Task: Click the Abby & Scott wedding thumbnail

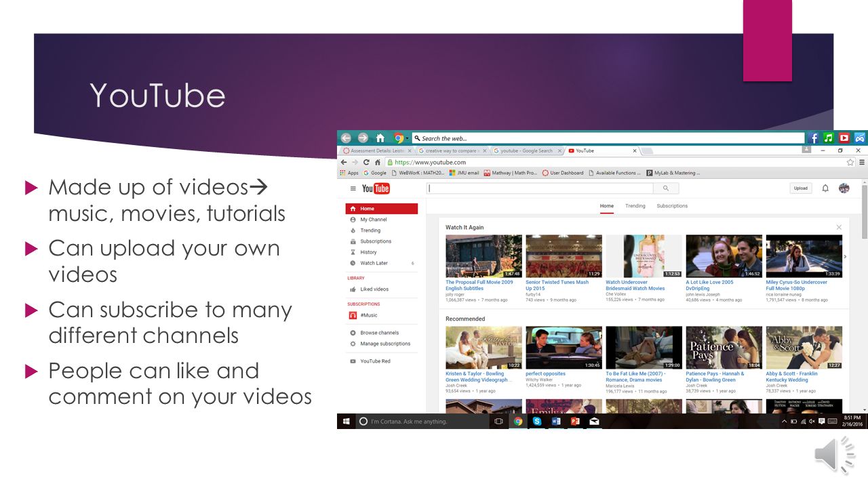Action: tap(804, 348)
